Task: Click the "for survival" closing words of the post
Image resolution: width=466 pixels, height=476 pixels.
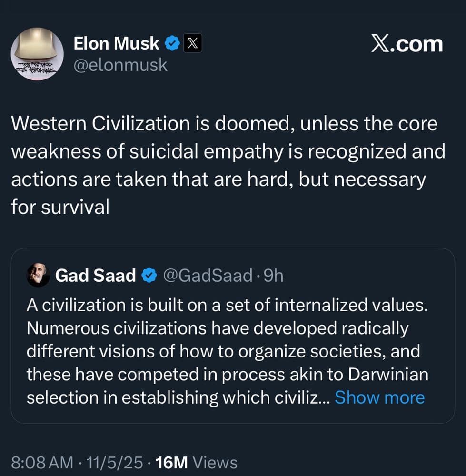Action: tap(60, 207)
